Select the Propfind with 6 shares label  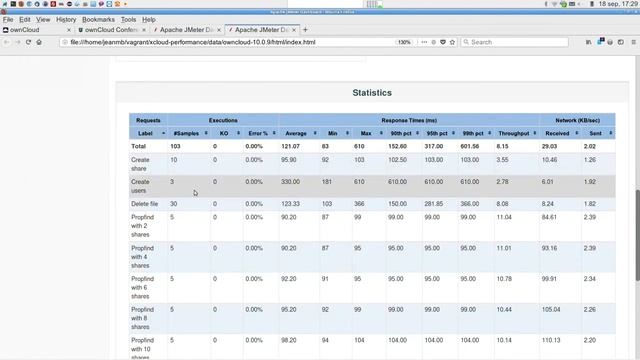pyautogui.click(x=142, y=287)
